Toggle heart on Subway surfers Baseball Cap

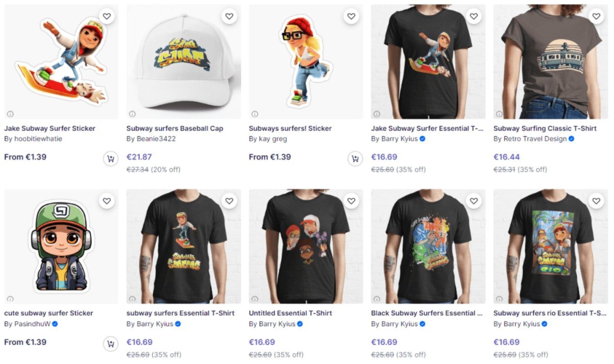tap(229, 17)
